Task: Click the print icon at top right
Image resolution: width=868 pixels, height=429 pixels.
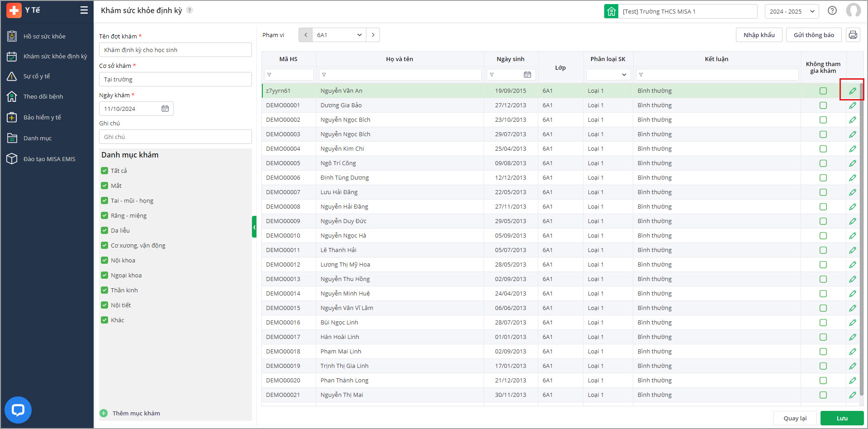Action: tap(853, 35)
